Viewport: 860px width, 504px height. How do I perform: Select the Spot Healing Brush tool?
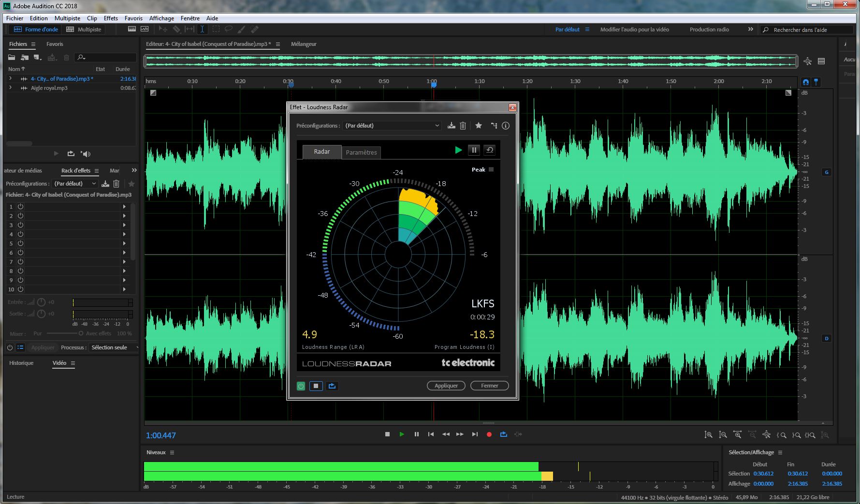tap(255, 29)
